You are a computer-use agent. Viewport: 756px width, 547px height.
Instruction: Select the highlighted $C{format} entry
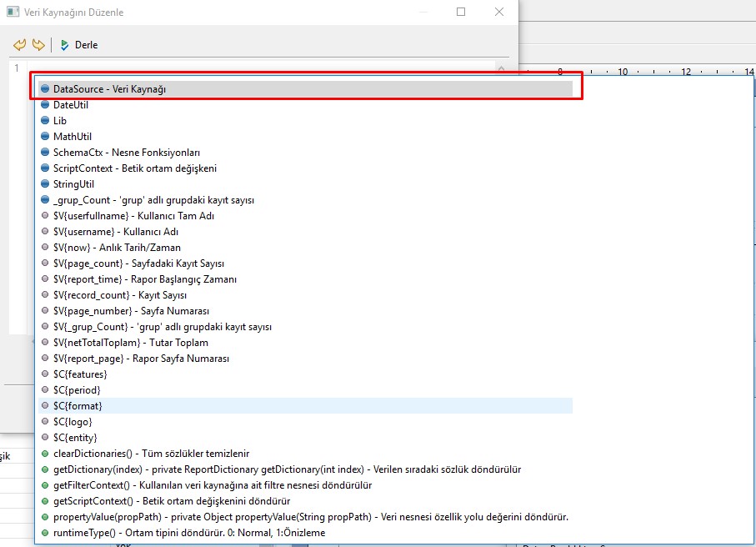pyautogui.click(x=78, y=406)
